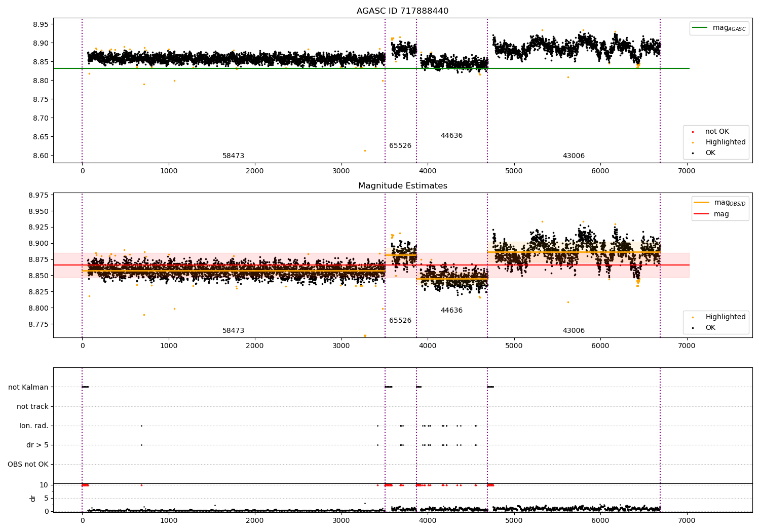Click the 'dr' y-axis label
Image resolution: width=760 pixels, height=532 pixels.
tap(33, 498)
